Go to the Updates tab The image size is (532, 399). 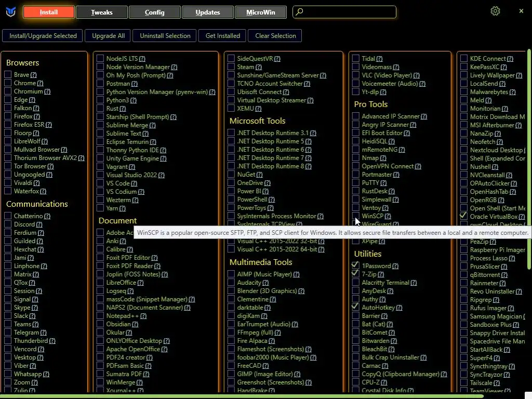pyautogui.click(x=208, y=12)
